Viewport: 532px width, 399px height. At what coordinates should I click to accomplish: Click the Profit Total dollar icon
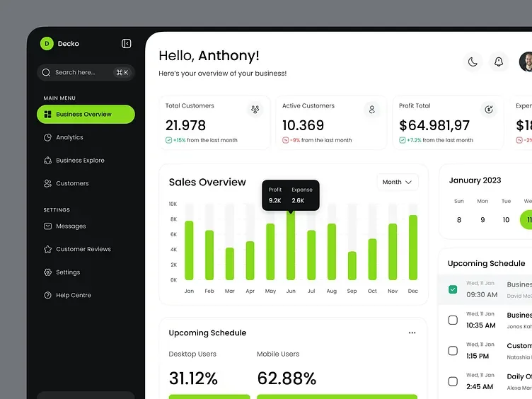click(x=489, y=109)
